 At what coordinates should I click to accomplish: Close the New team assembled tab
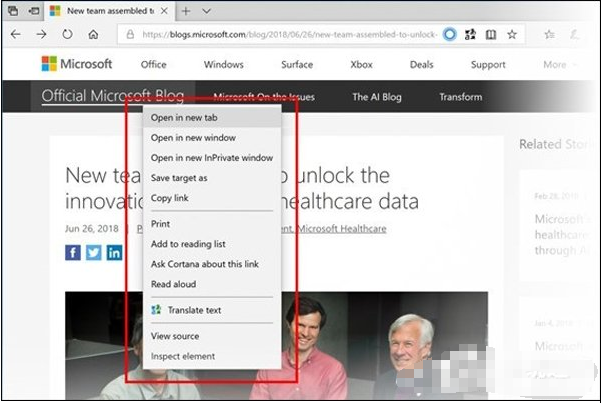[164, 11]
